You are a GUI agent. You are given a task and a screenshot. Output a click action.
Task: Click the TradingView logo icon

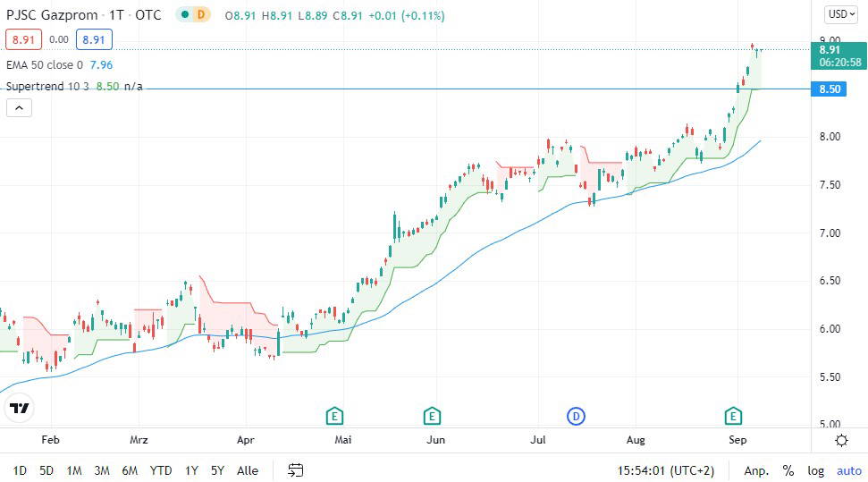20,409
